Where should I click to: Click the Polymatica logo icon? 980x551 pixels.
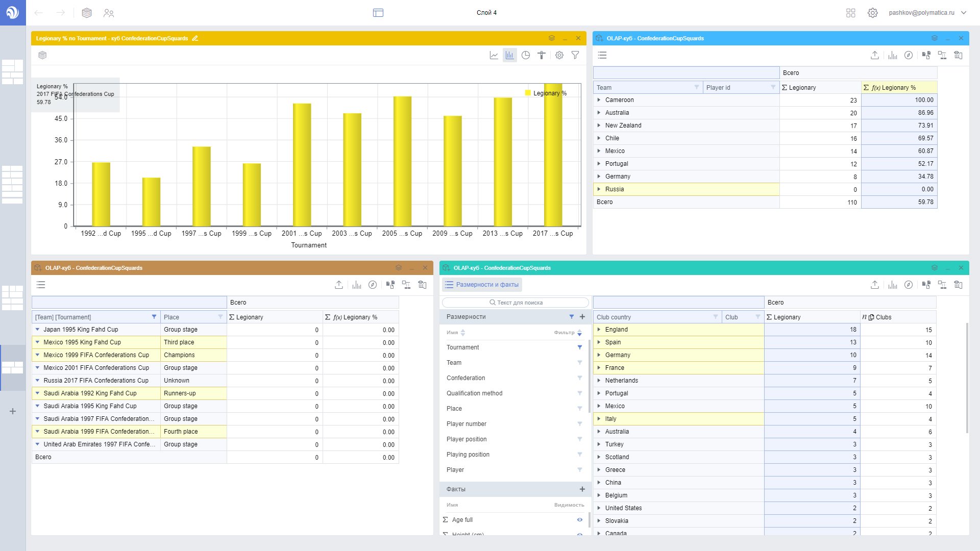(x=13, y=12)
